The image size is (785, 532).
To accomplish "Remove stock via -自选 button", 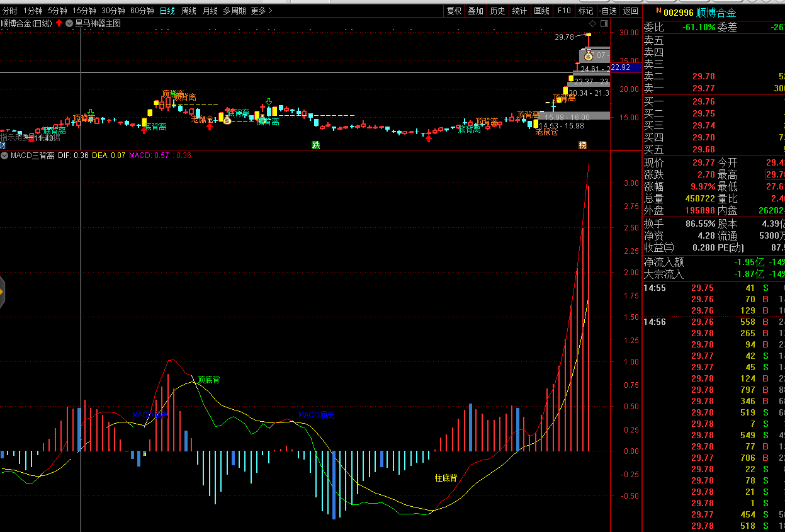I will tap(607, 11).
